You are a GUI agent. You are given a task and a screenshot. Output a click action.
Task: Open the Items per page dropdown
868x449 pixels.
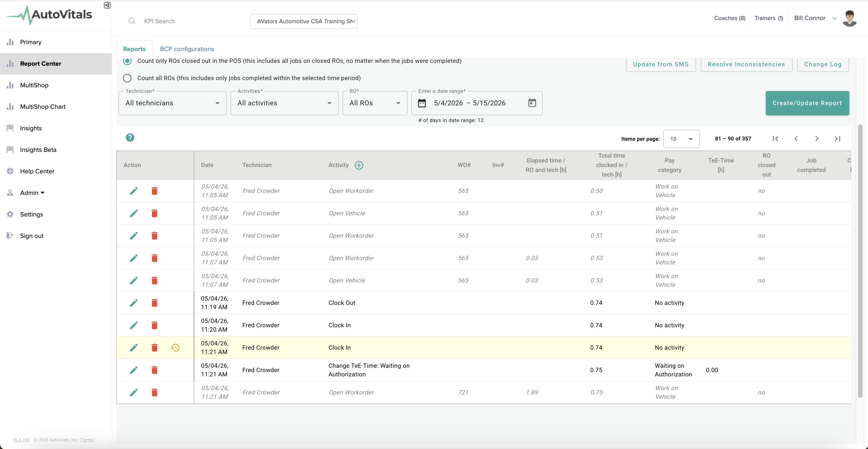(681, 138)
